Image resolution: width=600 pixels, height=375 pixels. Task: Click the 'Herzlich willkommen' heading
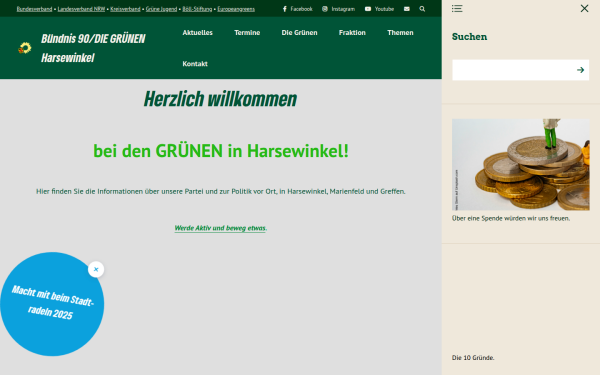click(220, 99)
